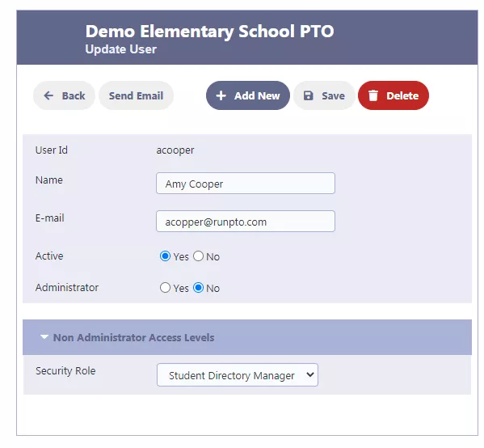Click the Add New button label
The image size is (484, 448).
pyautogui.click(x=257, y=95)
